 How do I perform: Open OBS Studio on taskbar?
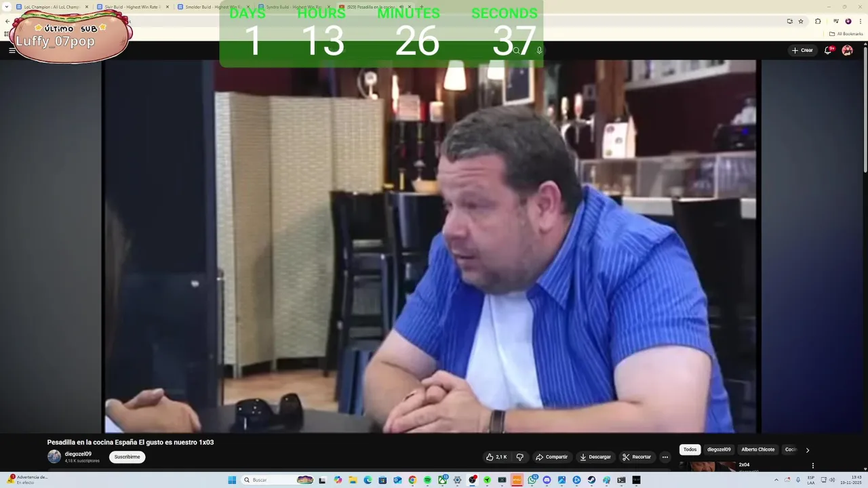(x=473, y=480)
